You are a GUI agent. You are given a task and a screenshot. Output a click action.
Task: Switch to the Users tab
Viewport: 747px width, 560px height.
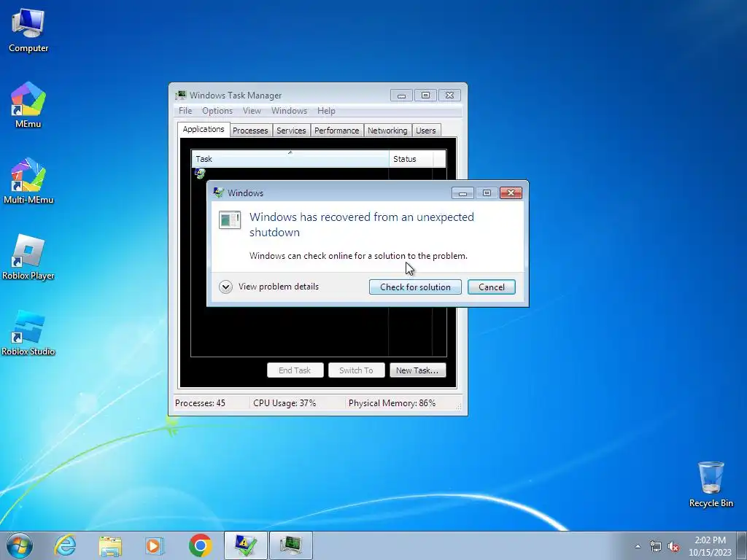[426, 131]
